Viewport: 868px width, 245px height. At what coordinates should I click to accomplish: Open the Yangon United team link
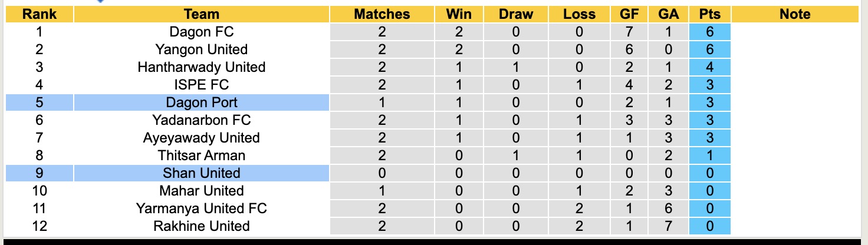point(202,49)
